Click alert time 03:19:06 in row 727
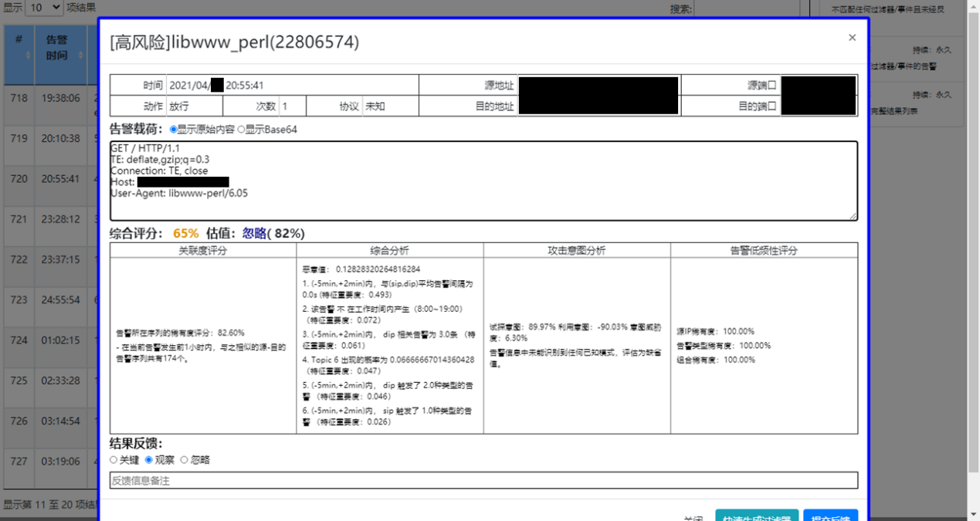The image size is (980, 521). (61, 462)
